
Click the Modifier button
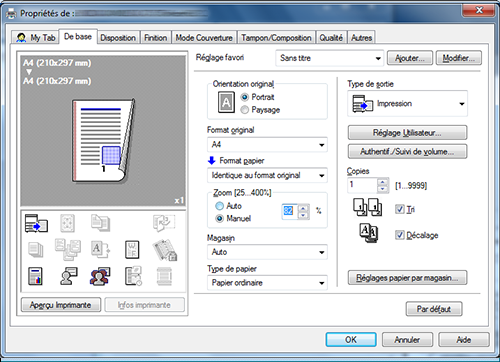pos(459,58)
